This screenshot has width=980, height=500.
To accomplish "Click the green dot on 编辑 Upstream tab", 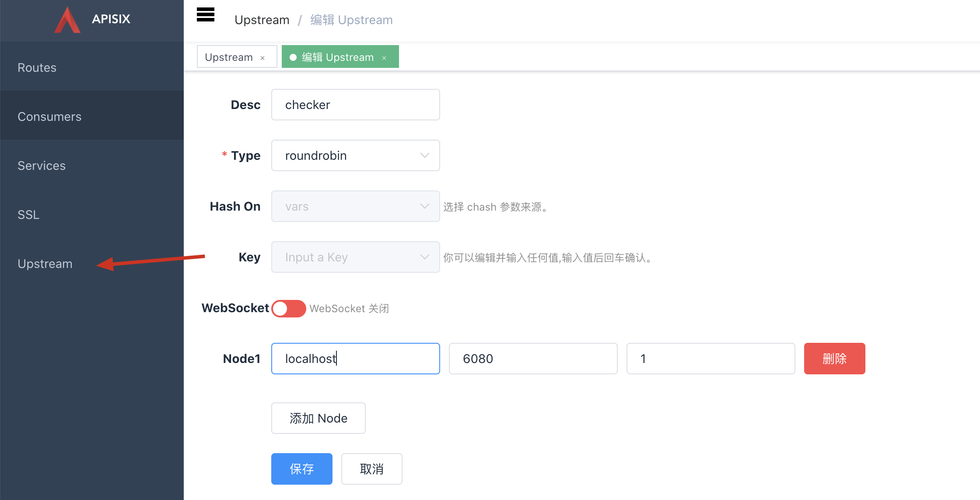I will pyautogui.click(x=292, y=57).
